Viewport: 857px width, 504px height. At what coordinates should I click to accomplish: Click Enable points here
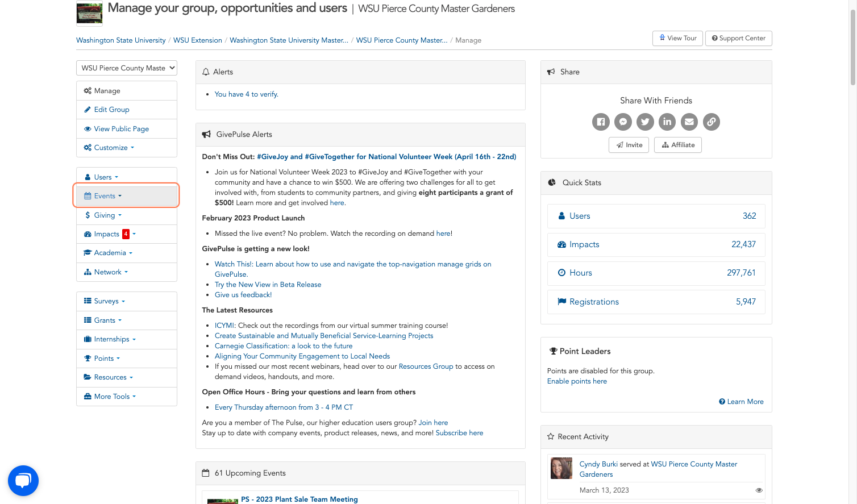577,381
